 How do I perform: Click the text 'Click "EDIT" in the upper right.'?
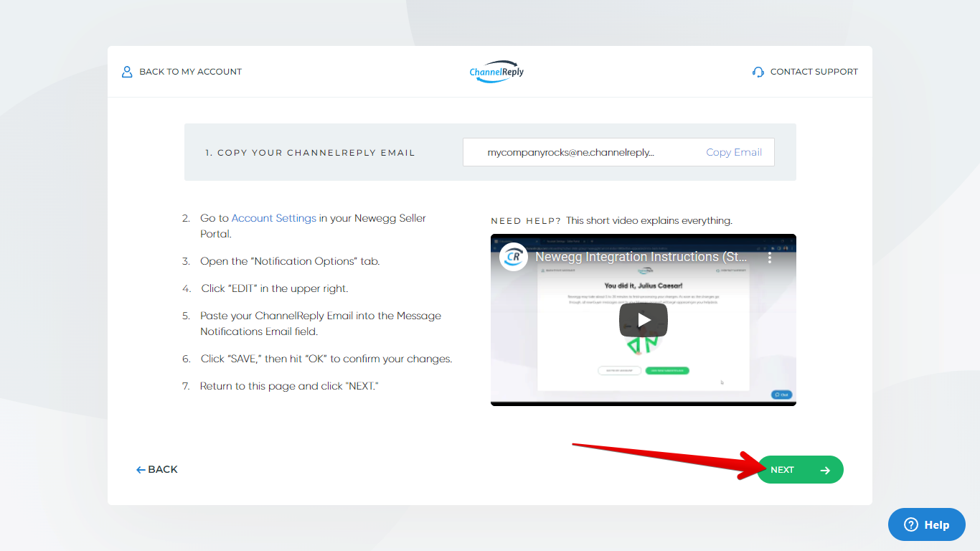(x=274, y=288)
